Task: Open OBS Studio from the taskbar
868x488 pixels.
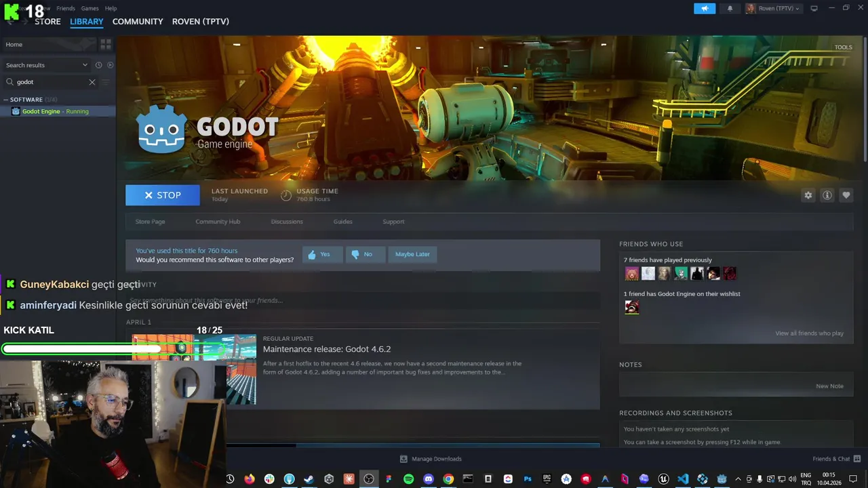Action: [368, 479]
